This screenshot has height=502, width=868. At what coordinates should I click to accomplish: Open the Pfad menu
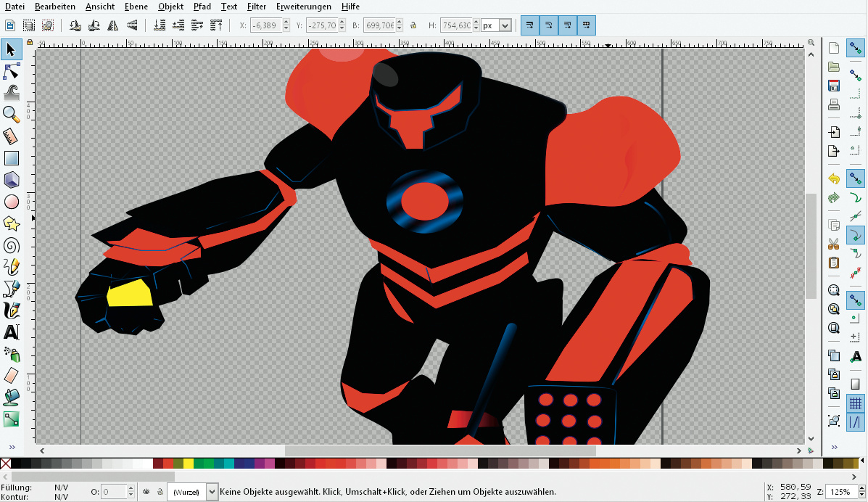coord(202,7)
